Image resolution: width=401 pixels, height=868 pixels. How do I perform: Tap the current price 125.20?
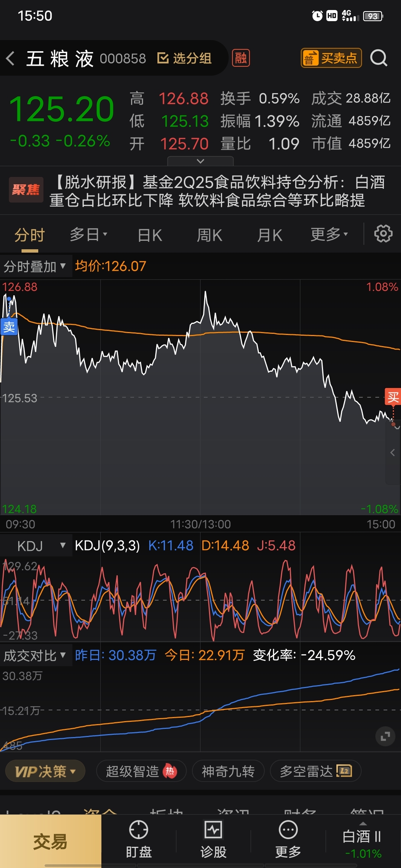click(61, 109)
